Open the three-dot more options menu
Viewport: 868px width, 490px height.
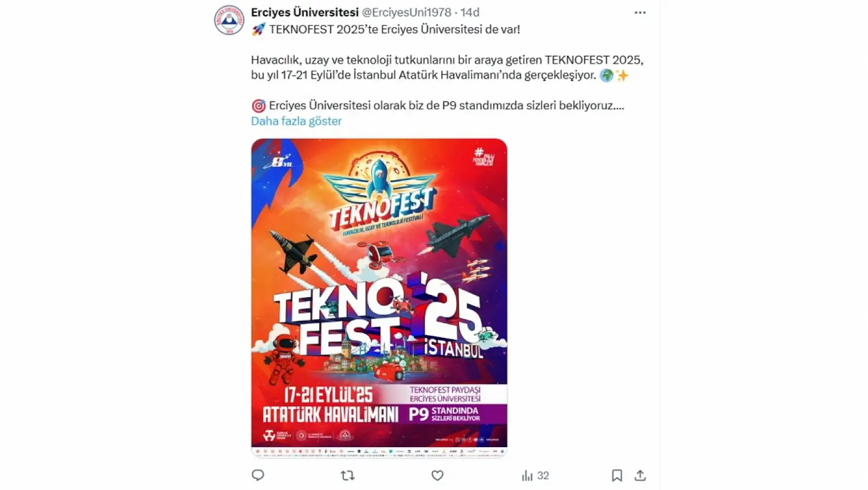(640, 12)
